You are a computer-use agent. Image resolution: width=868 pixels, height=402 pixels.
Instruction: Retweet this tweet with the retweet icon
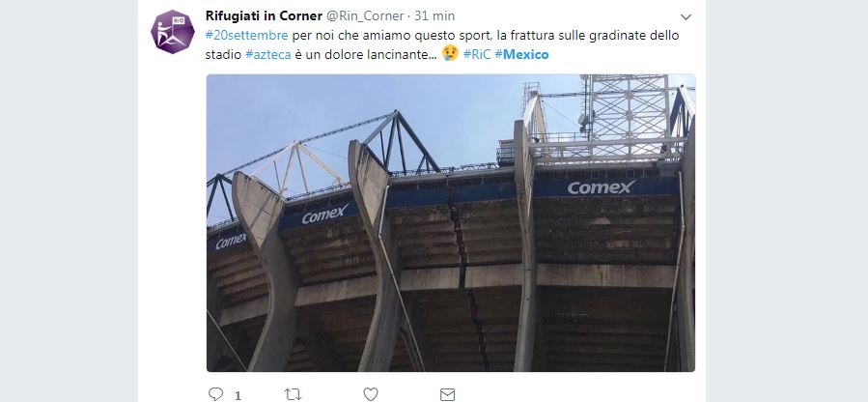(293, 394)
